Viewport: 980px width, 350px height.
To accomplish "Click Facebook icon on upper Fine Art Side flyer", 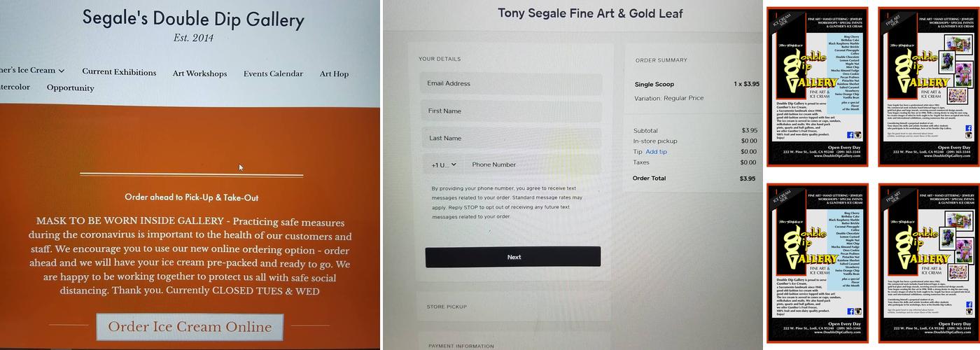I will tap(969, 128).
